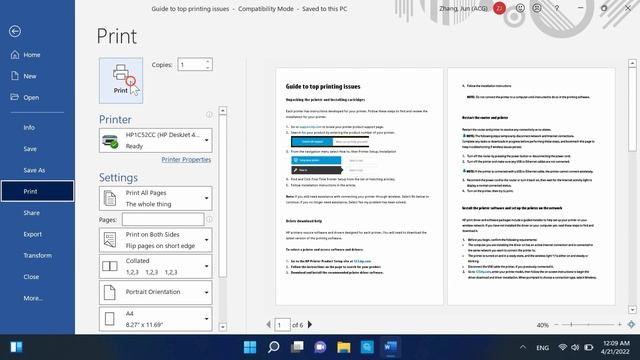Open the Windows Start button
Image resolution: width=640 pixels, height=360 pixels.
click(250, 347)
